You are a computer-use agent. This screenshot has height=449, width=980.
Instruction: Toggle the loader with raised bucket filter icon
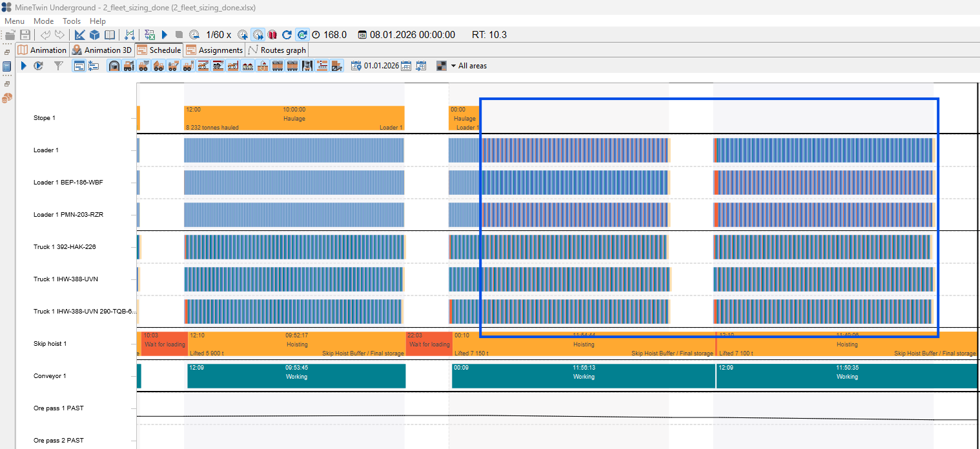[x=143, y=66]
